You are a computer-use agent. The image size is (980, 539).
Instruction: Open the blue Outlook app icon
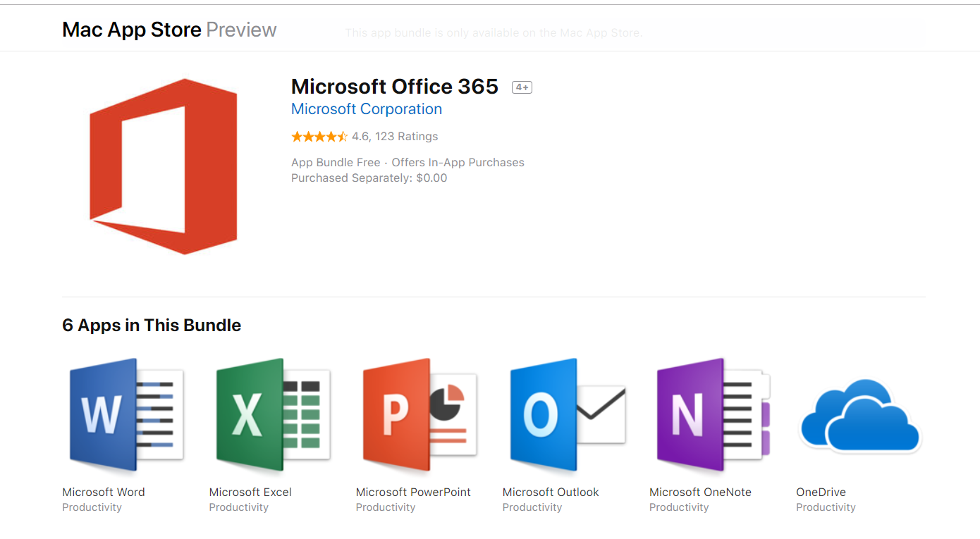coord(567,416)
